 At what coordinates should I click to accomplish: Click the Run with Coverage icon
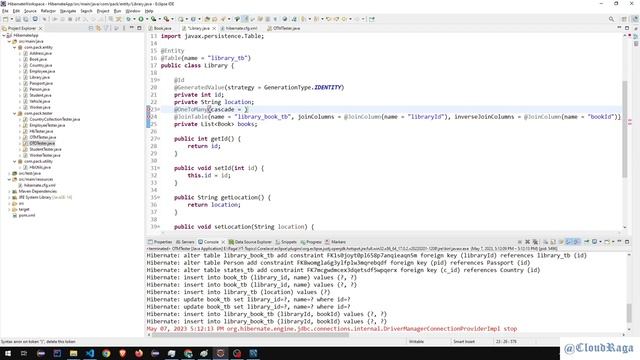pyautogui.click(x=153, y=19)
